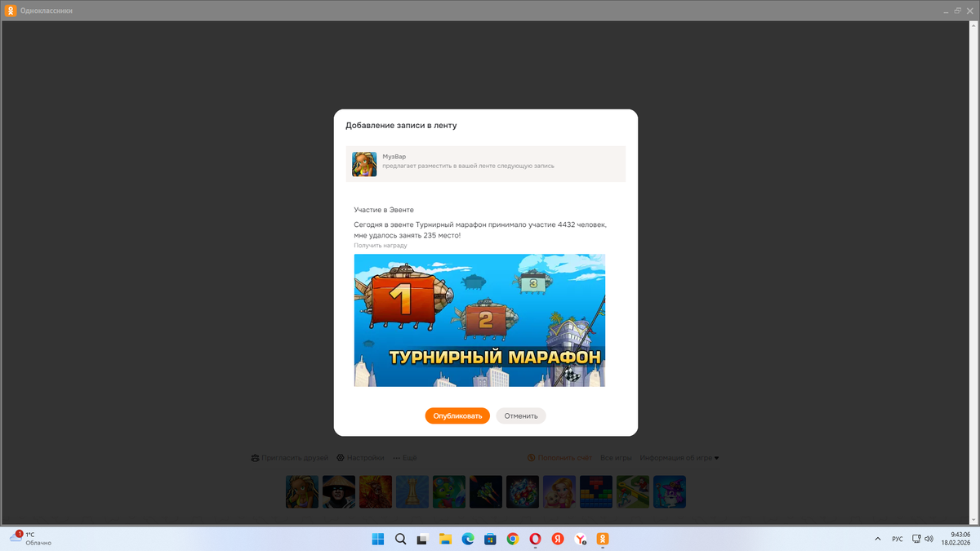This screenshot has width=980, height=551.
Task: Open the purple wizard cat game
Action: click(670, 492)
